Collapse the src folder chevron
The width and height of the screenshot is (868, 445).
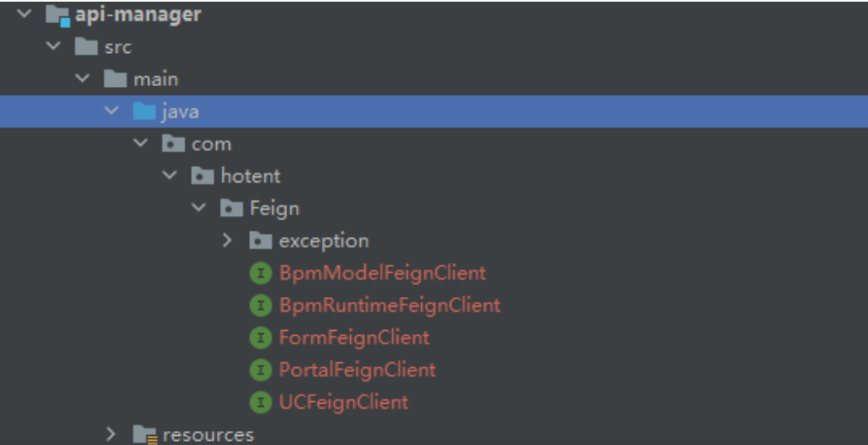(x=54, y=46)
